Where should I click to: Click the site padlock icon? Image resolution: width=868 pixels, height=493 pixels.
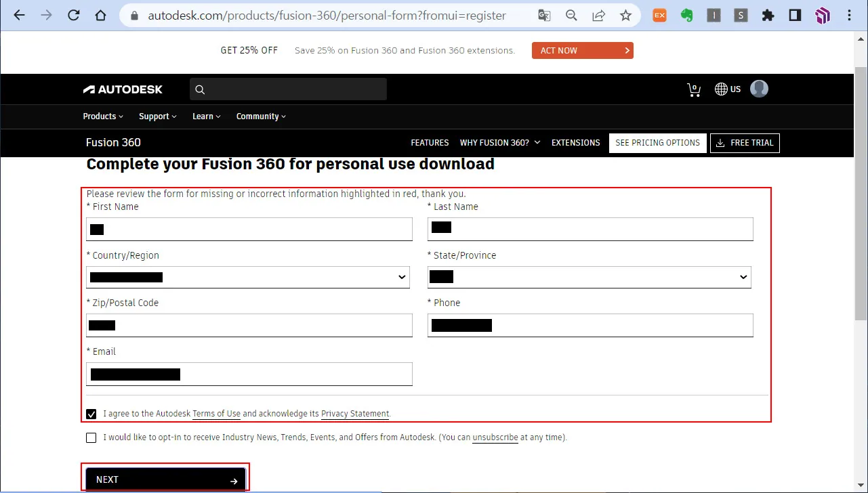coord(133,15)
